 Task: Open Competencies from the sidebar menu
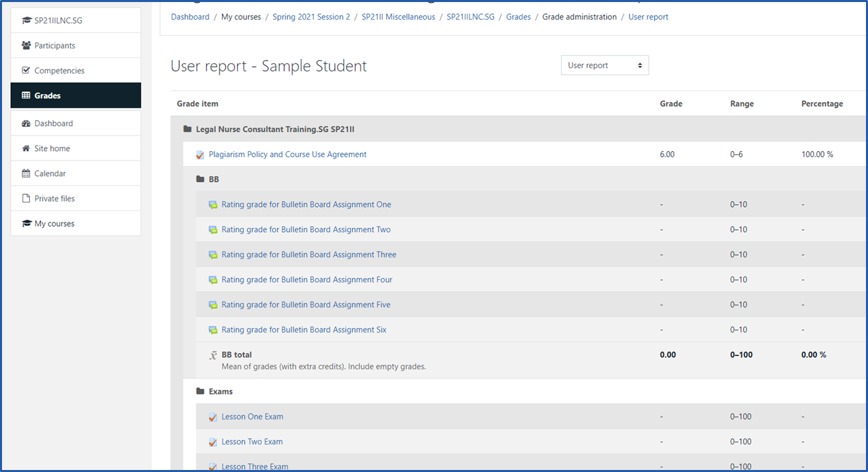click(59, 71)
